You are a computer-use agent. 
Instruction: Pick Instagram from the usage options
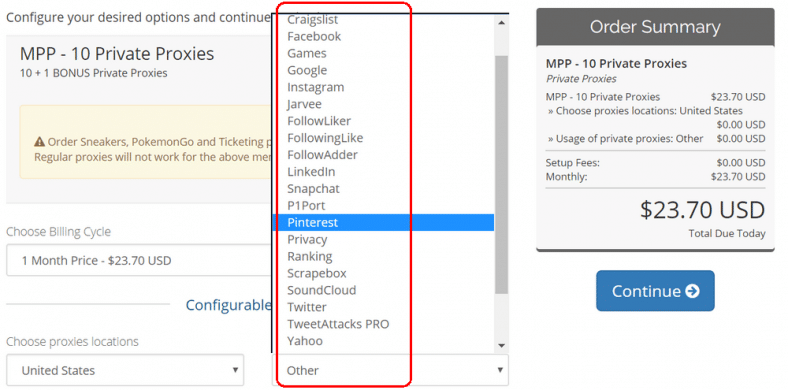click(383, 87)
